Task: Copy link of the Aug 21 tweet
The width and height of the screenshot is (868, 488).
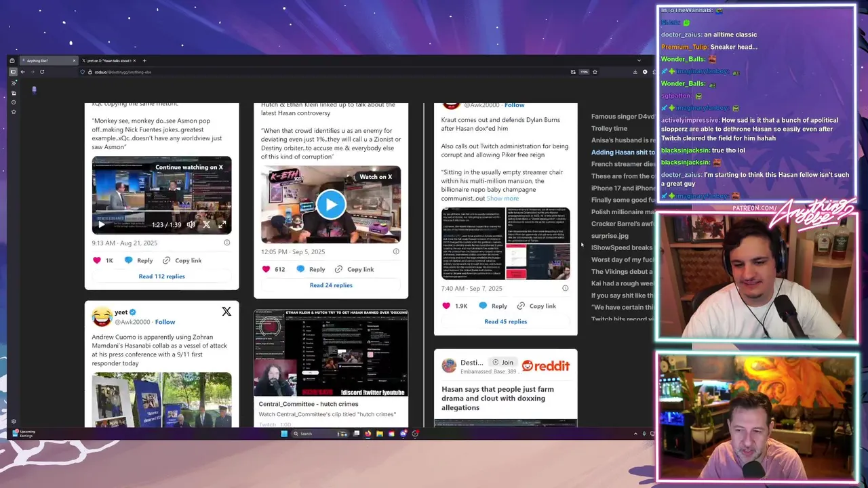Action: coord(182,260)
